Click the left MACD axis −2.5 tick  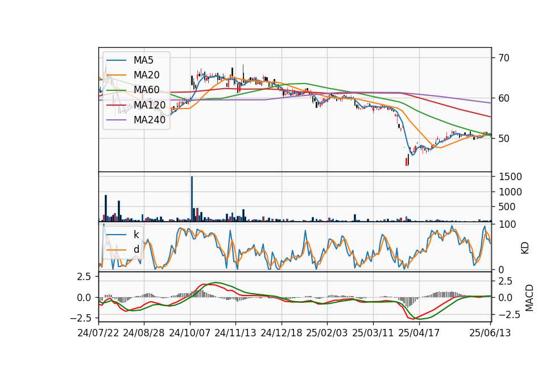coord(80,318)
